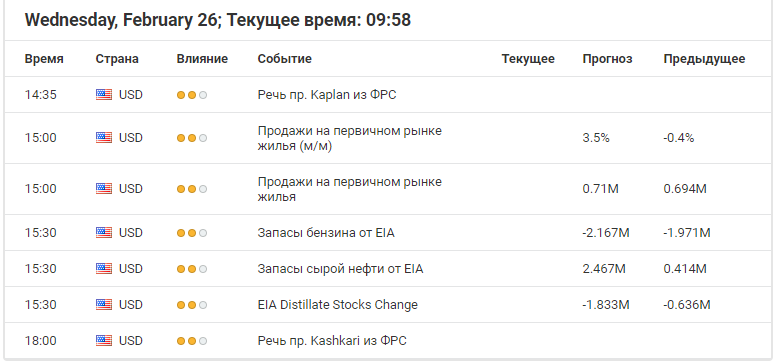Click the impact dots for Запасы сырой нефти
The image size is (773, 362).
[x=192, y=269]
